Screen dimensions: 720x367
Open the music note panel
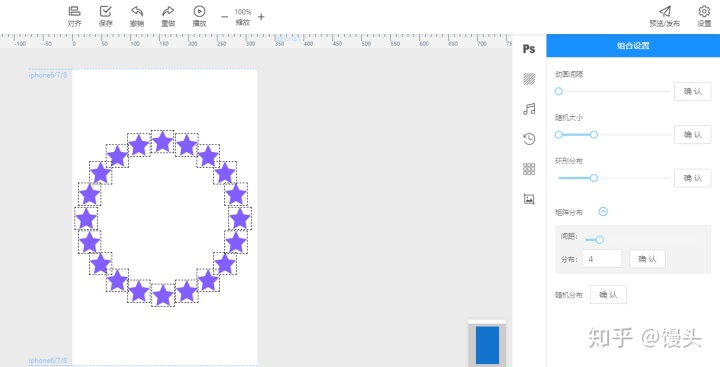(529, 109)
